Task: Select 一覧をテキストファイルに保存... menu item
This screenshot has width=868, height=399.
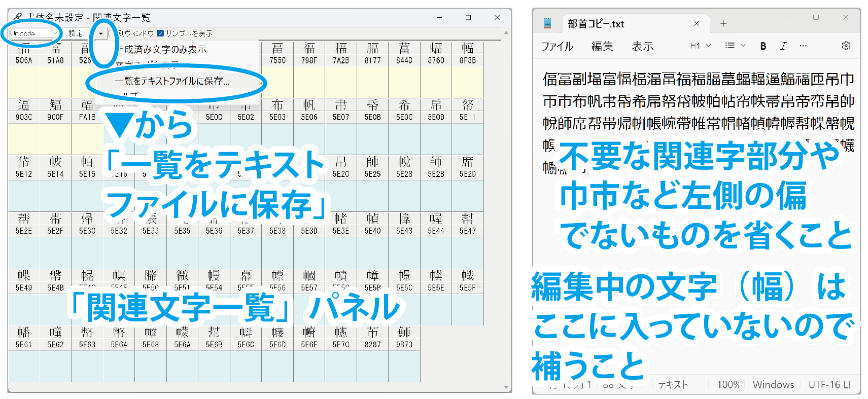Action: (x=171, y=81)
